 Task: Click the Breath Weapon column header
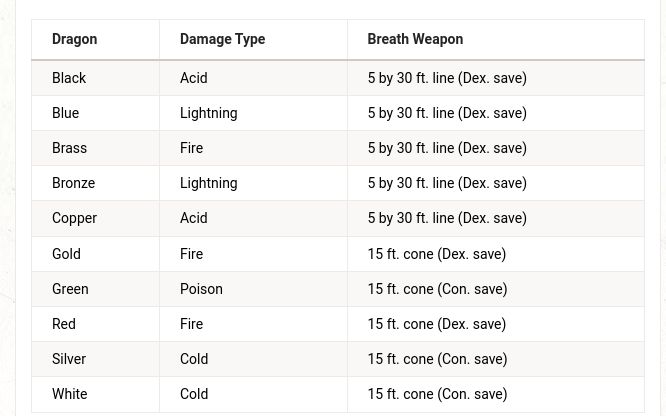[415, 39]
